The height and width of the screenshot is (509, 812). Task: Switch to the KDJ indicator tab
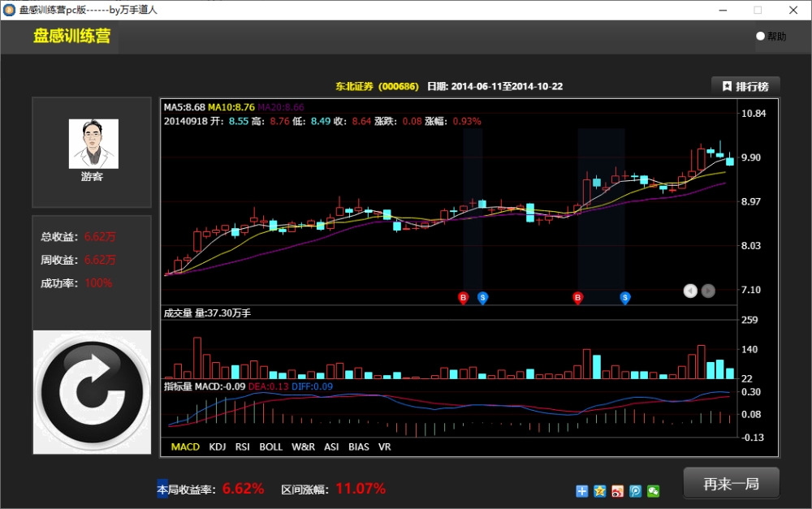[218, 446]
